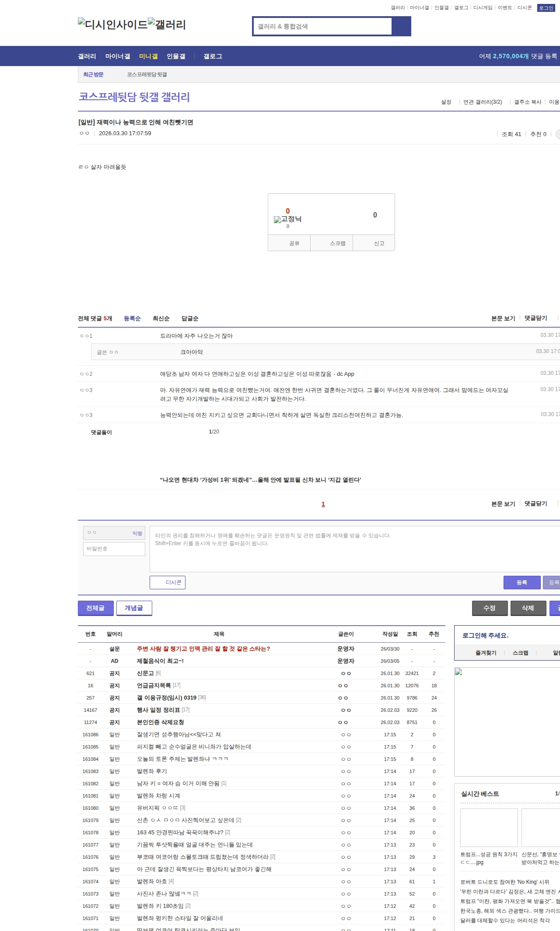
Task: Submit comment with the blue 등록 button
Action: coord(521,582)
